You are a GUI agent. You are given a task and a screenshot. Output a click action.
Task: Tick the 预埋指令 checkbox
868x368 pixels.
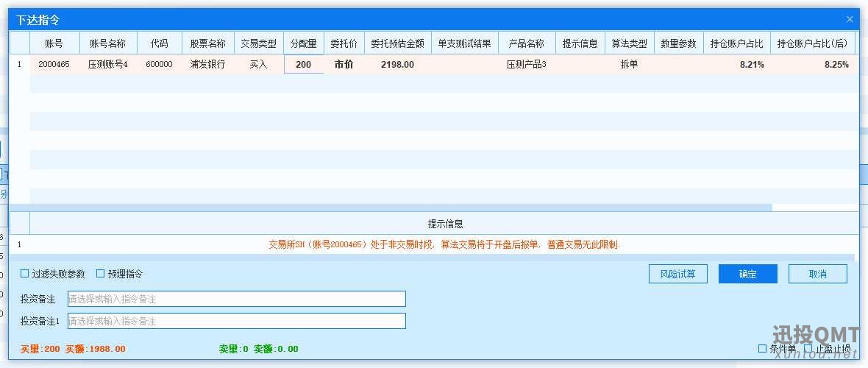point(100,273)
